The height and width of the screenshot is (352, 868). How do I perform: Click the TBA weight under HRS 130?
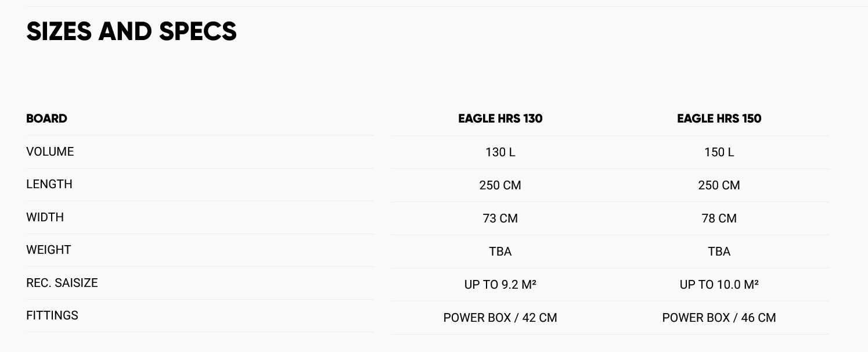[500, 252]
